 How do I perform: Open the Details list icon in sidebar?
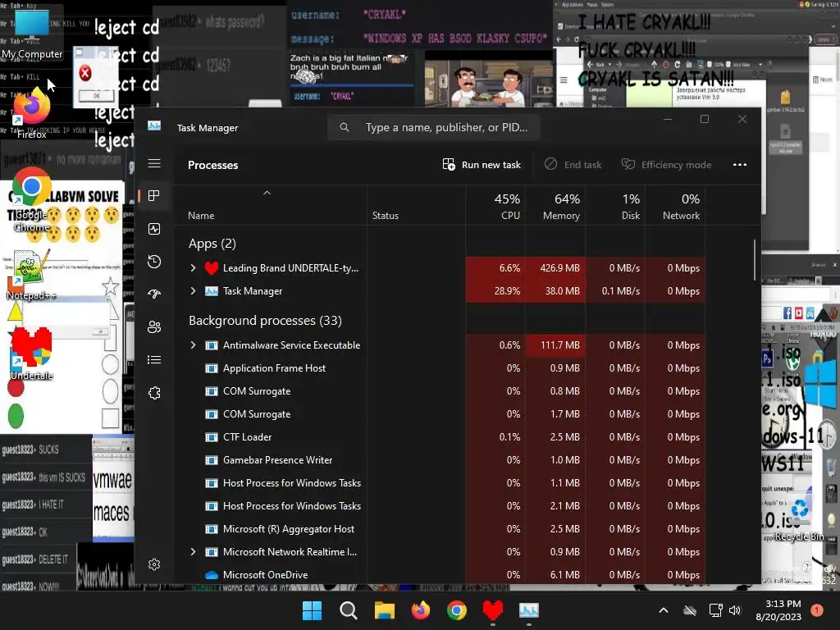(x=154, y=359)
